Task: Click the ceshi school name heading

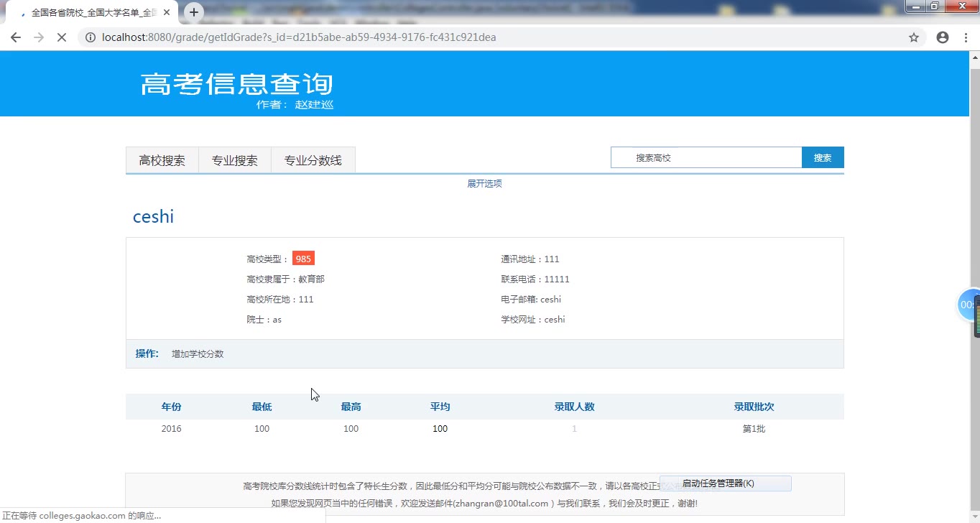Action: click(x=153, y=217)
